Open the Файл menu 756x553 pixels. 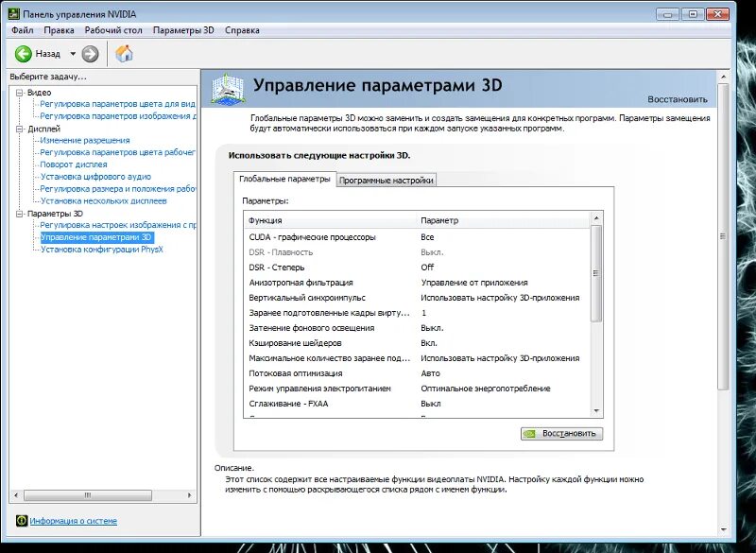click(22, 30)
